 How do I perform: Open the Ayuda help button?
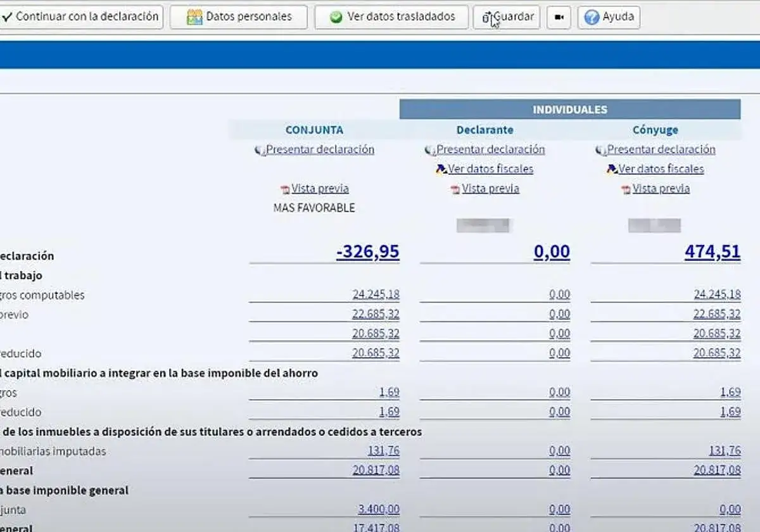tap(609, 17)
